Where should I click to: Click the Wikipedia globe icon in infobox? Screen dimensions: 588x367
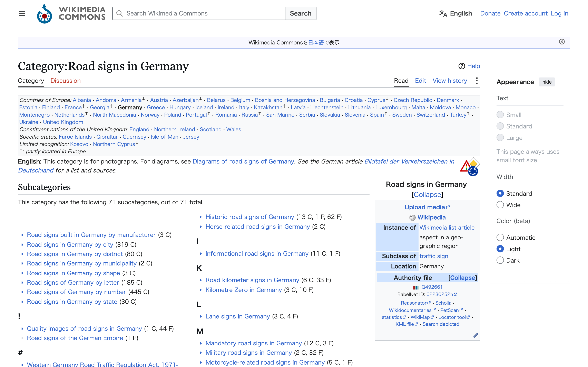tap(412, 218)
